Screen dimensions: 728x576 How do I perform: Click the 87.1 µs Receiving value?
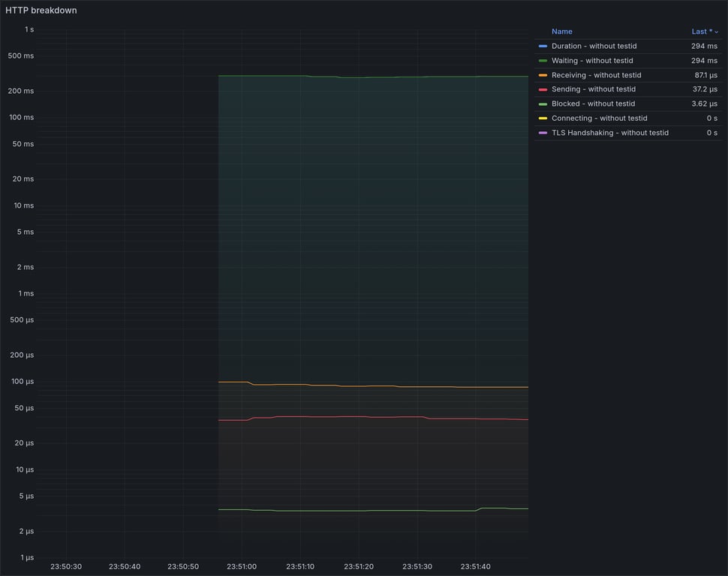point(705,75)
